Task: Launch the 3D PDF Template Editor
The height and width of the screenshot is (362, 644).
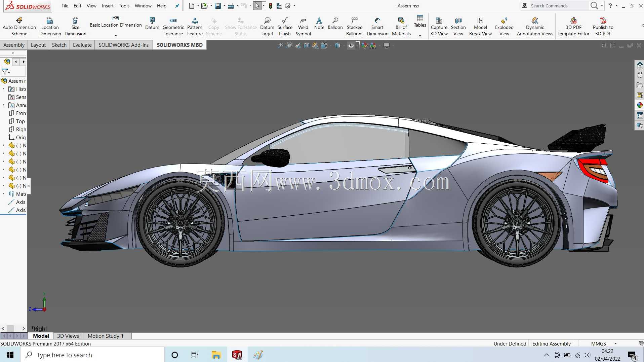Action: (573, 27)
